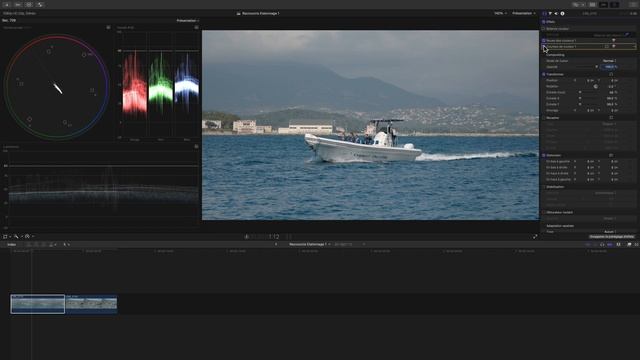Activate the Rogner onscreen controls icon

tap(611, 118)
